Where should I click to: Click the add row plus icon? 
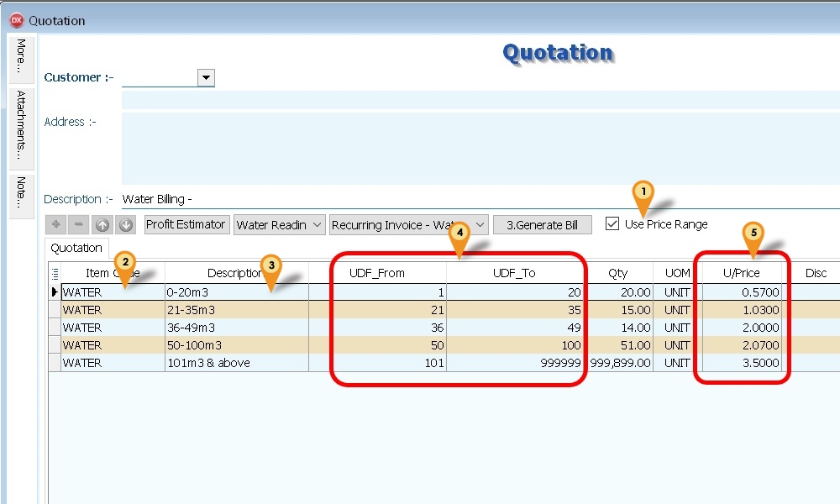tap(55, 225)
